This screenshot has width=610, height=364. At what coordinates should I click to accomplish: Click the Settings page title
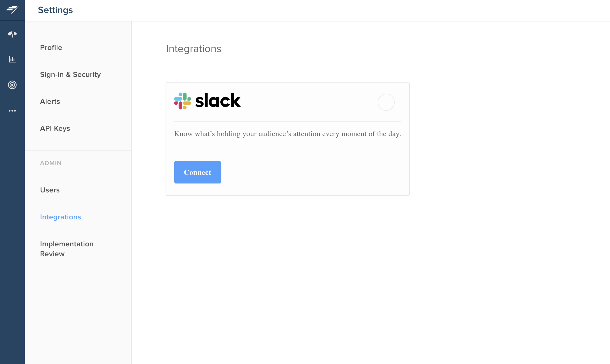(x=55, y=10)
